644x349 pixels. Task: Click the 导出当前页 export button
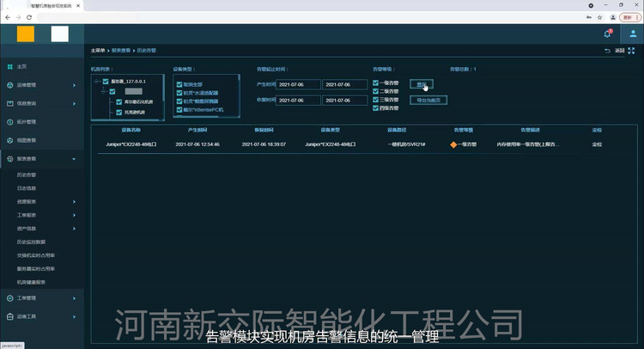tap(428, 101)
